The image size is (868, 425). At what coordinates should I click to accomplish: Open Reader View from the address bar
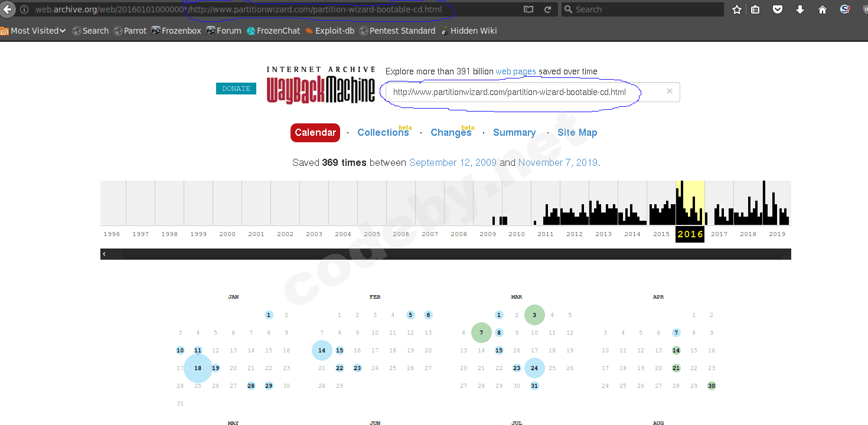[x=528, y=9]
